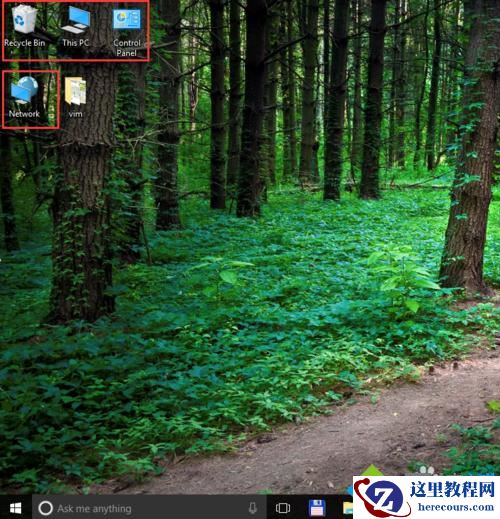Open the floppy disk app in taskbar
The height and width of the screenshot is (519, 500).
317,508
